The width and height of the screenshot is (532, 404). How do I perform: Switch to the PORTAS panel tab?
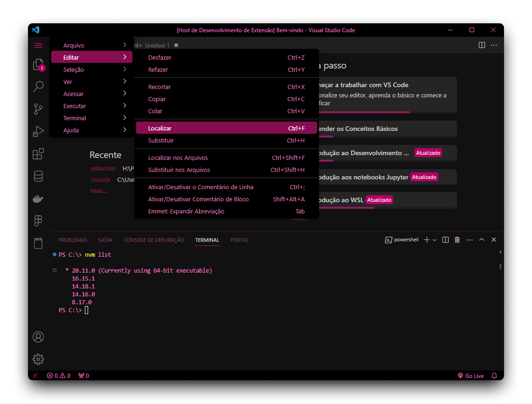(239, 240)
